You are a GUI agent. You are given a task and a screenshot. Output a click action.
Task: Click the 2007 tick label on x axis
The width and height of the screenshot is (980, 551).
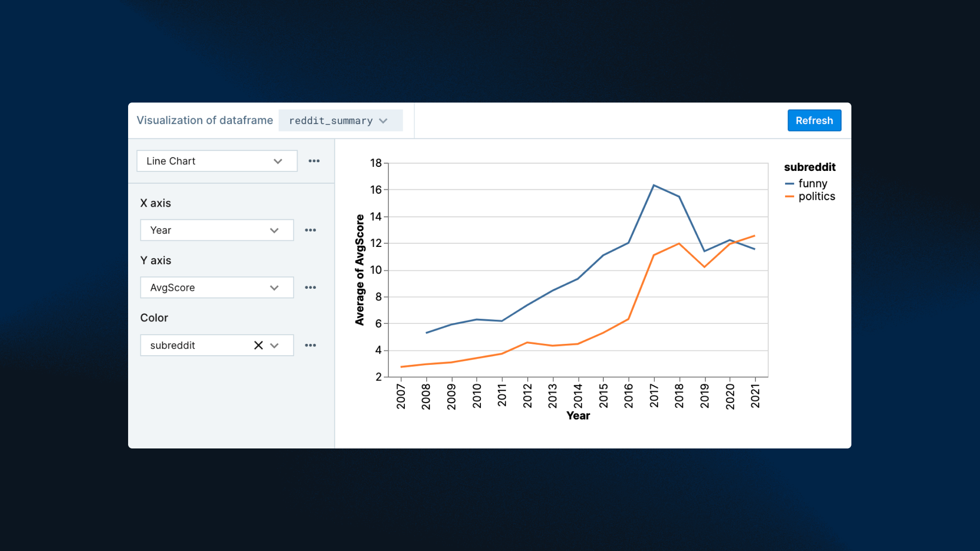(x=401, y=397)
